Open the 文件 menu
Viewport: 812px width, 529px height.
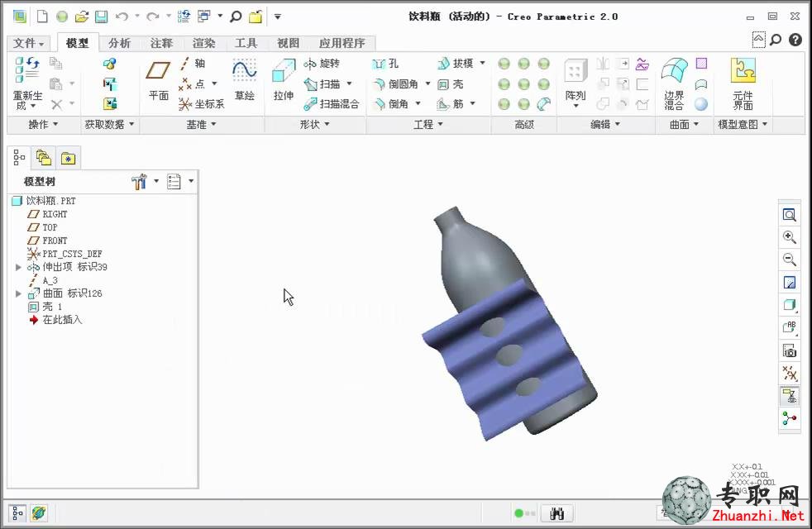point(28,43)
